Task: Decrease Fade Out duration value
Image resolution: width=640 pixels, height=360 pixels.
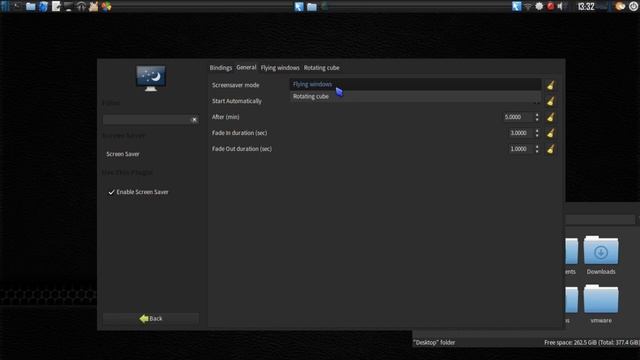Action: [x=537, y=151]
